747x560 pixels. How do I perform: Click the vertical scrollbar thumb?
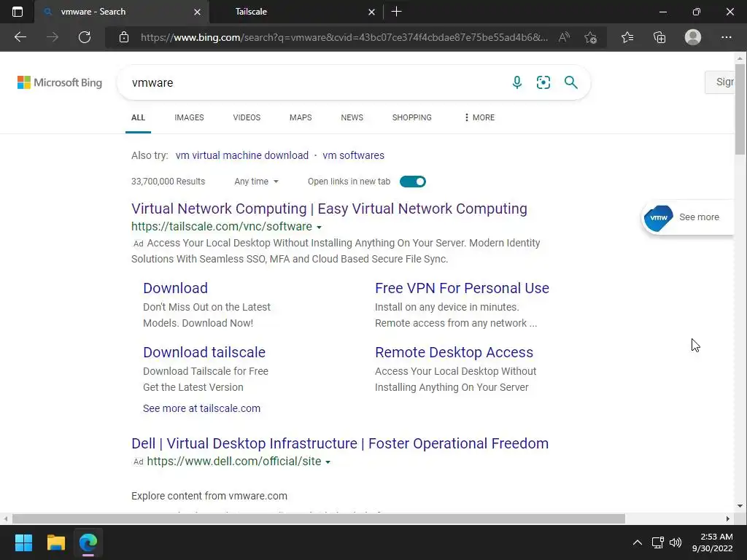click(x=740, y=109)
